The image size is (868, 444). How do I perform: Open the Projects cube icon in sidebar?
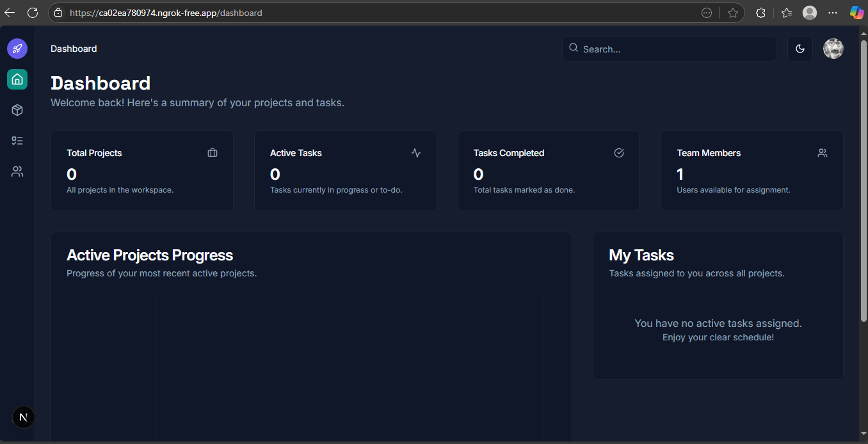17,110
